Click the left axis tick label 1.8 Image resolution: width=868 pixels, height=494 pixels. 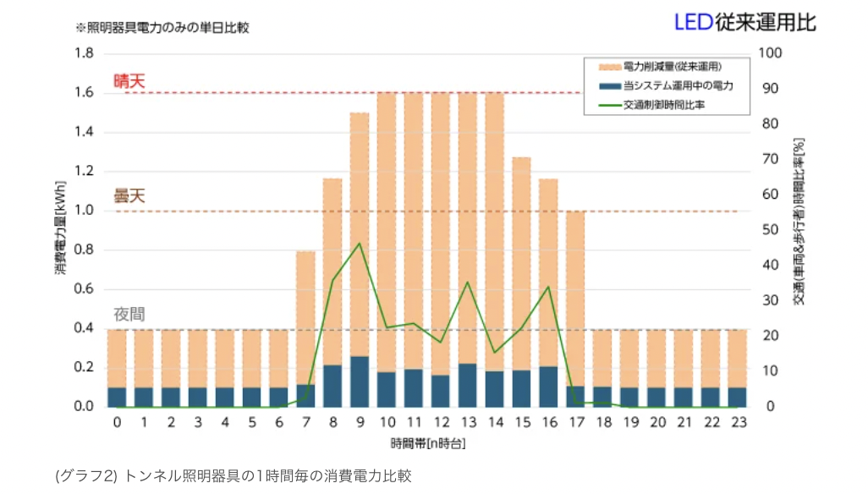pyautogui.click(x=83, y=53)
